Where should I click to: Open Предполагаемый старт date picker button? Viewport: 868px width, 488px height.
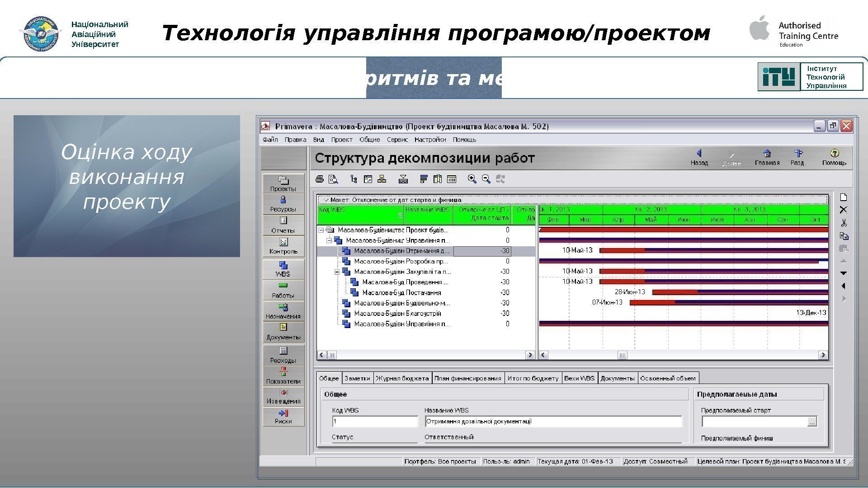(812, 422)
